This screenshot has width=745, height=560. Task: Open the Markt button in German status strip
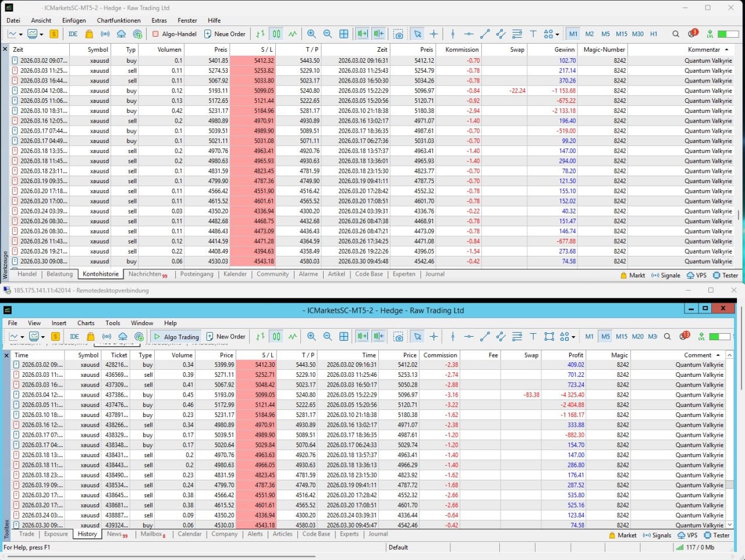632,275
